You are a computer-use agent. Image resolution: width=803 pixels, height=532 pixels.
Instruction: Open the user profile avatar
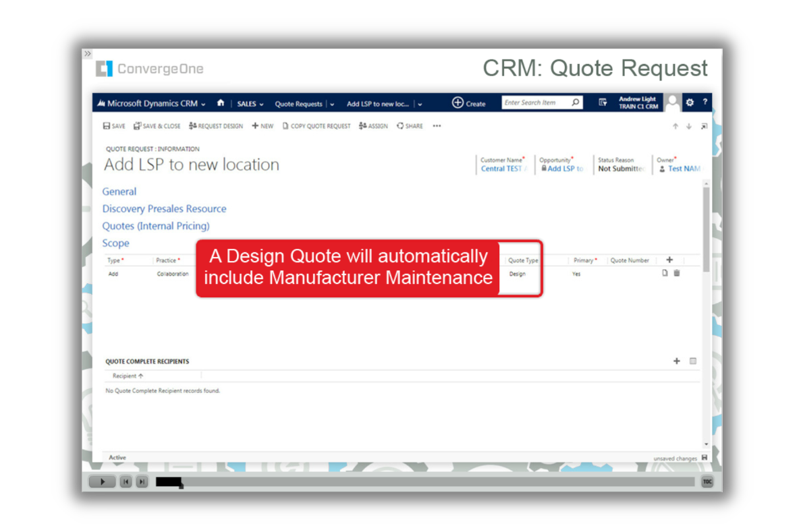click(x=672, y=102)
